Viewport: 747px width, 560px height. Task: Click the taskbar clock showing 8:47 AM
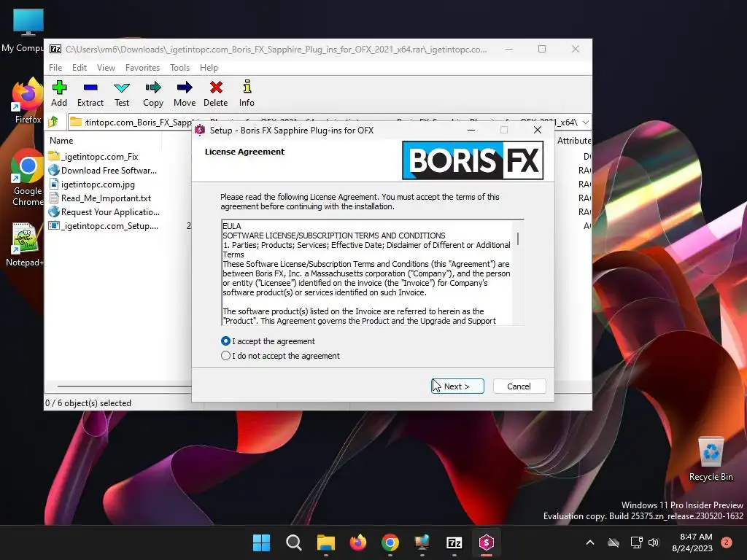[692, 542]
